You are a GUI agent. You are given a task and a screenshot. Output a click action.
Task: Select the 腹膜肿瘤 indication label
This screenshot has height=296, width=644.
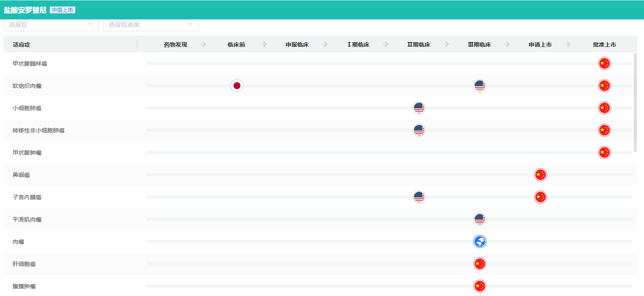pyautogui.click(x=24, y=286)
